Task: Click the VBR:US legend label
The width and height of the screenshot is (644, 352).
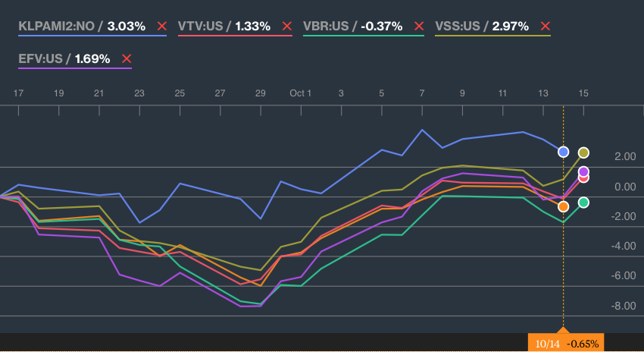Action: [x=326, y=27]
